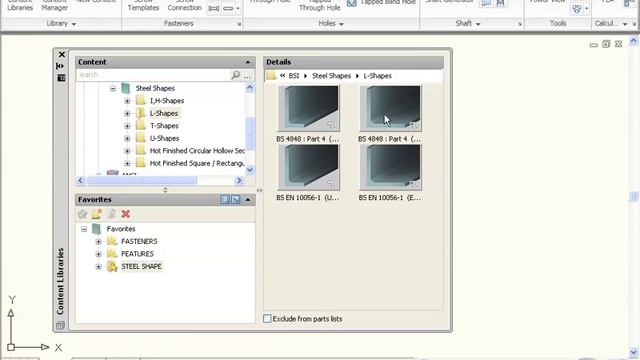Expand Hot Finished Square / Rectangular node
The width and height of the screenshot is (640, 360).
(127, 163)
